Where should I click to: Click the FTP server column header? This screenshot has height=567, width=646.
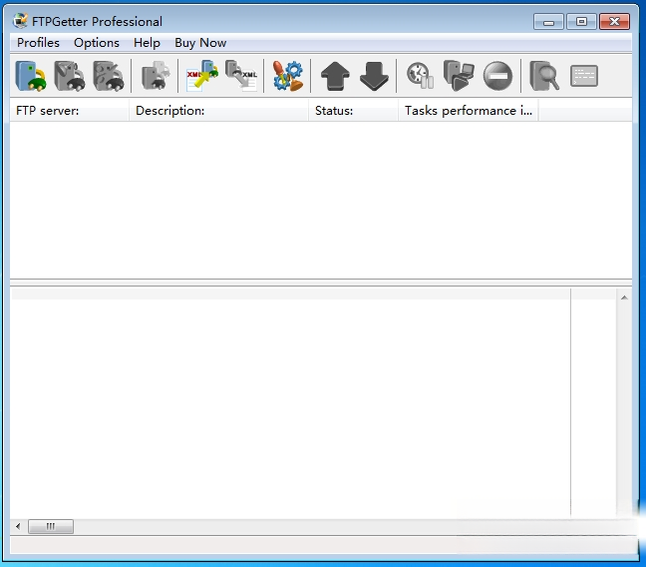tap(70, 110)
